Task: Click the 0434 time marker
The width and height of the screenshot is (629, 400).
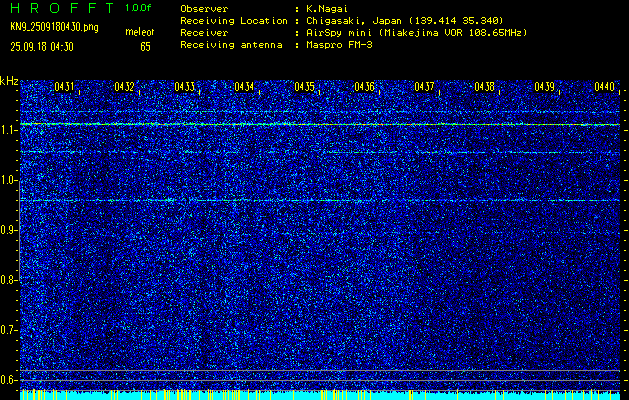Action: point(244,87)
